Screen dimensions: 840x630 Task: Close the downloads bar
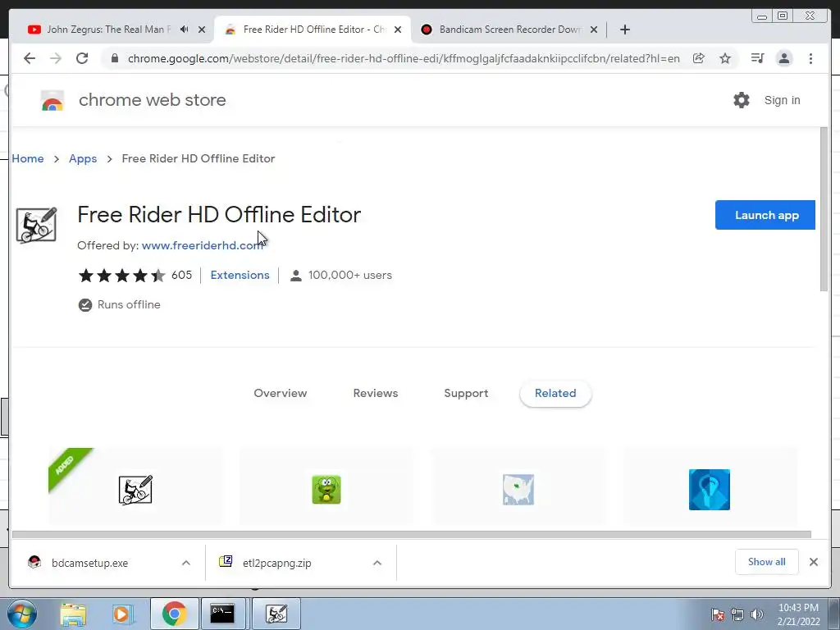coord(813,562)
